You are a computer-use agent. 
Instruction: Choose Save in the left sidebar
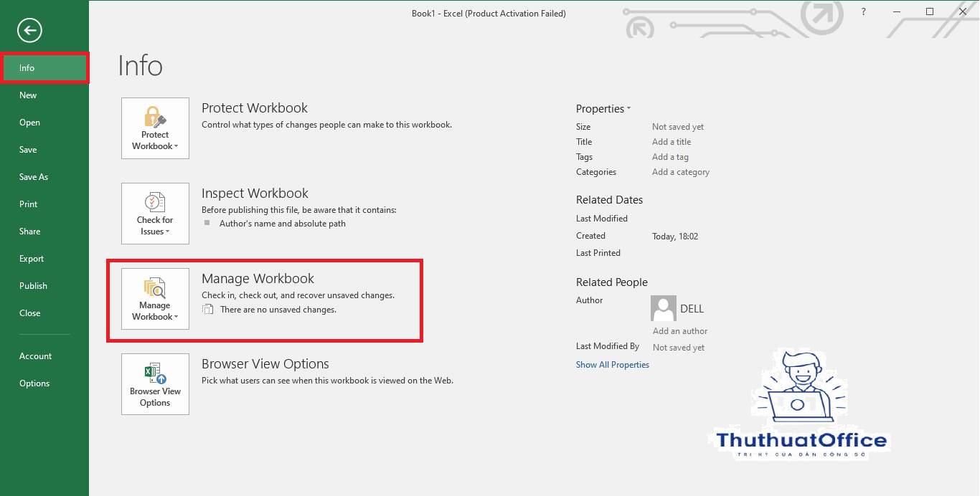point(44,150)
